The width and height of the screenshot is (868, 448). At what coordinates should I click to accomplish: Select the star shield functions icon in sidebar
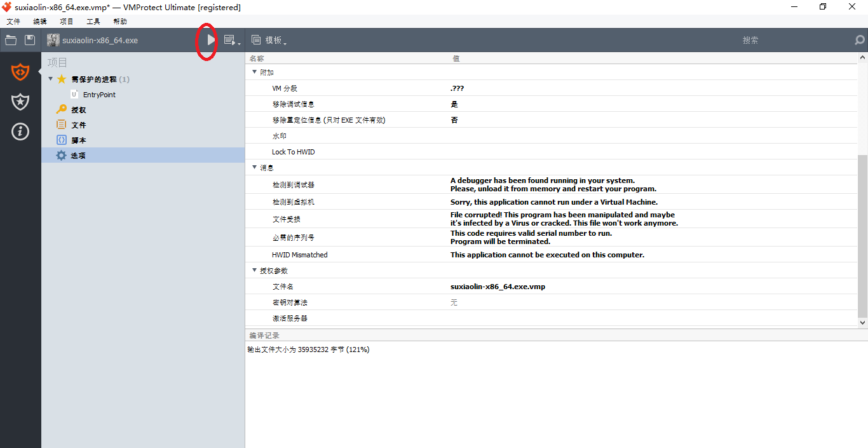[20, 102]
